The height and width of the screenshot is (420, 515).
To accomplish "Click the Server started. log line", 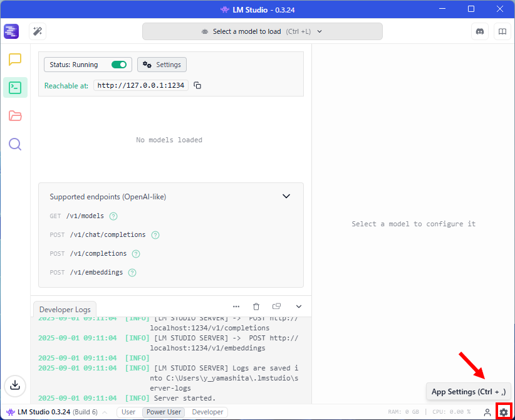I will (185, 398).
